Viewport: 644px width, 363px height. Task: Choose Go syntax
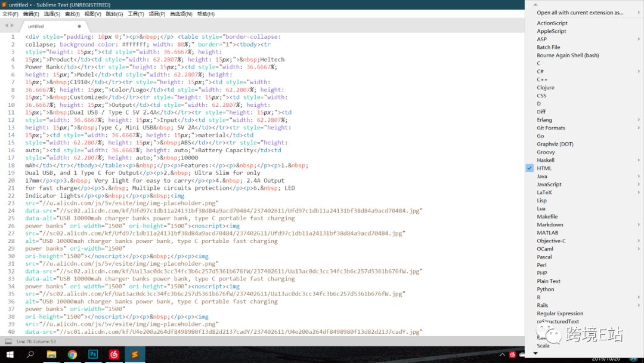(x=540, y=136)
